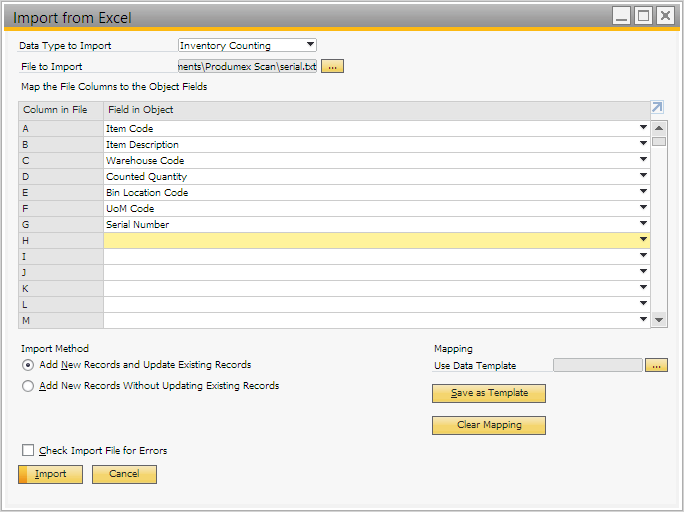Minimize the Import from Excel window

[621, 15]
